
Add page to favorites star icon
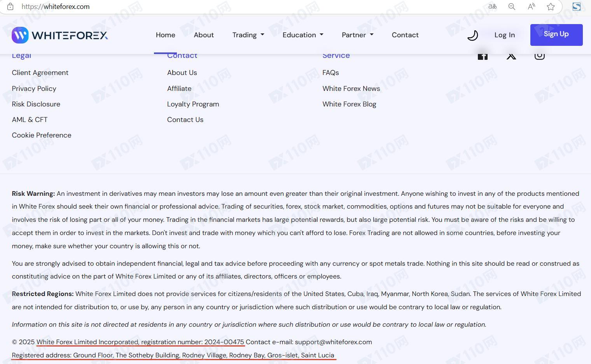tap(551, 7)
